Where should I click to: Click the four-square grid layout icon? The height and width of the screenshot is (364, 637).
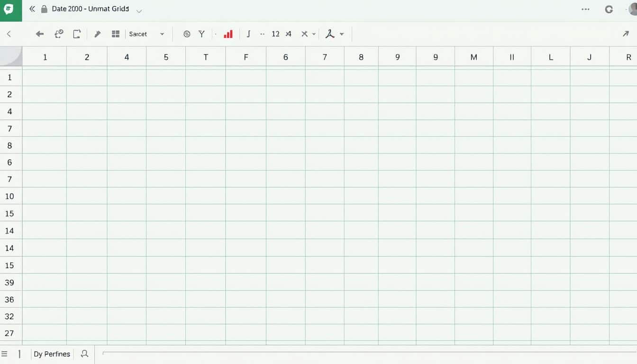(x=115, y=34)
